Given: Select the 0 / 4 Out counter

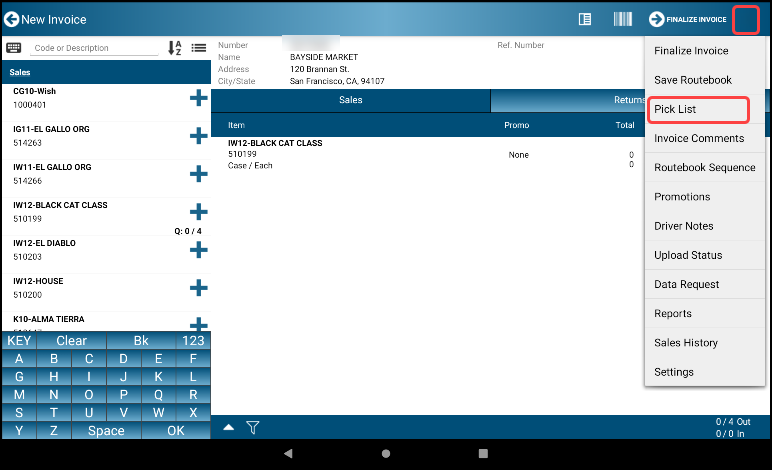Looking at the screenshot, I should [x=733, y=422].
